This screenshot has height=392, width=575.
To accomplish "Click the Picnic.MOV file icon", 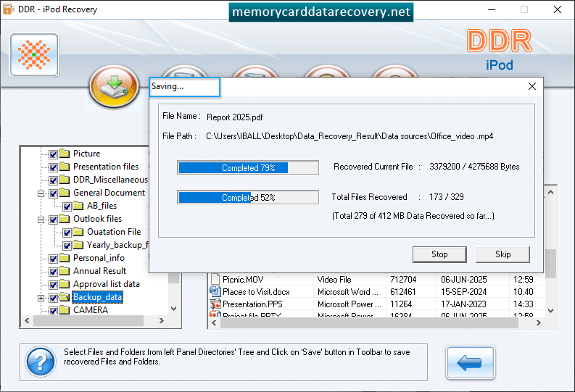I will tap(215, 280).
